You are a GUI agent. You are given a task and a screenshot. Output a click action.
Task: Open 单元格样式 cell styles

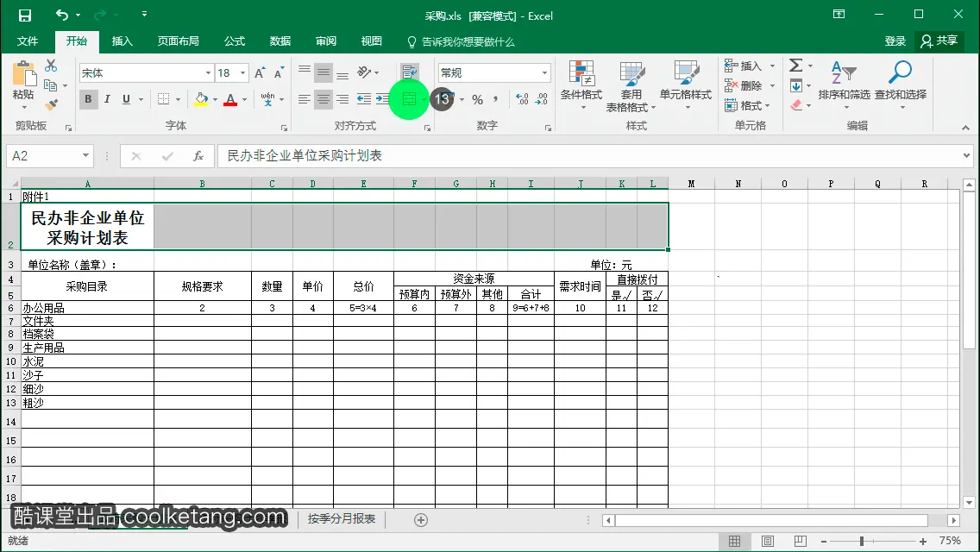(x=686, y=85)
